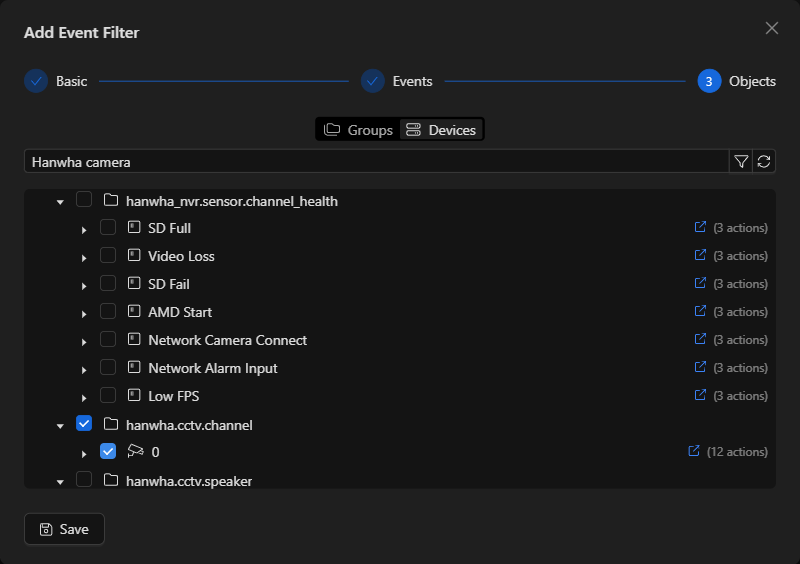This screenshot has height=564, width=800.
Task: Click the filter funnel icon
Action: (741, 162)
